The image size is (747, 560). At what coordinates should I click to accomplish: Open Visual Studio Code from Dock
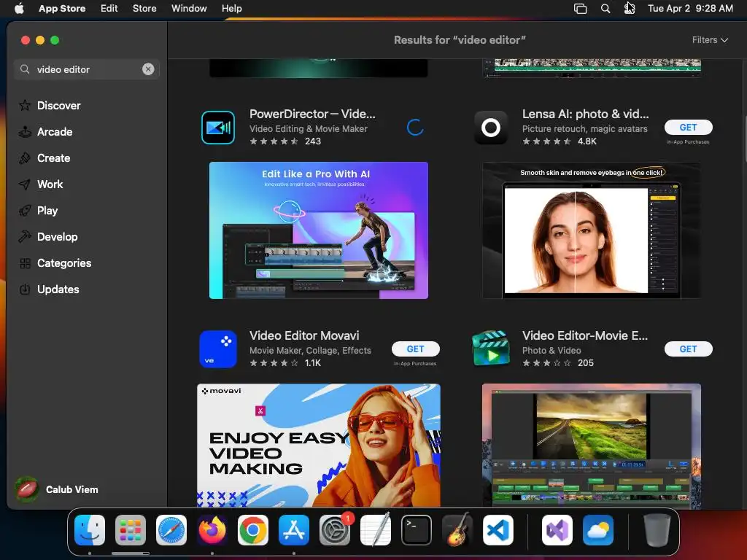(x=498, y=530)
